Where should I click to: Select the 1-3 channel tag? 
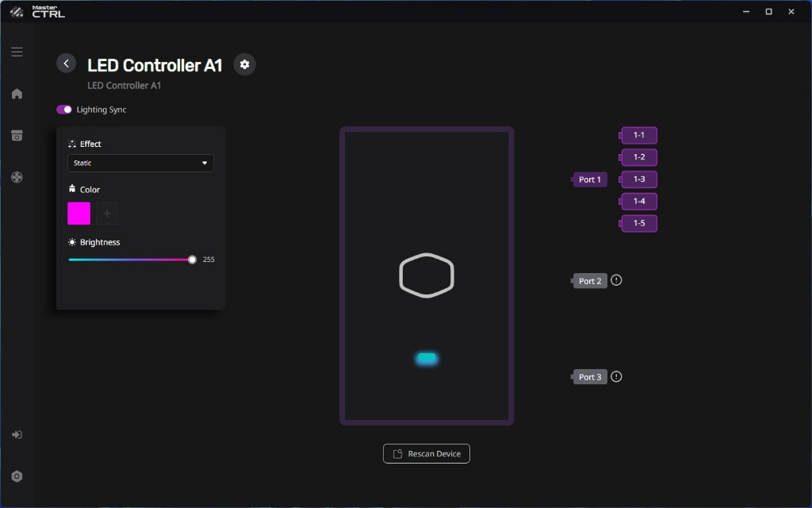point(639,179)
